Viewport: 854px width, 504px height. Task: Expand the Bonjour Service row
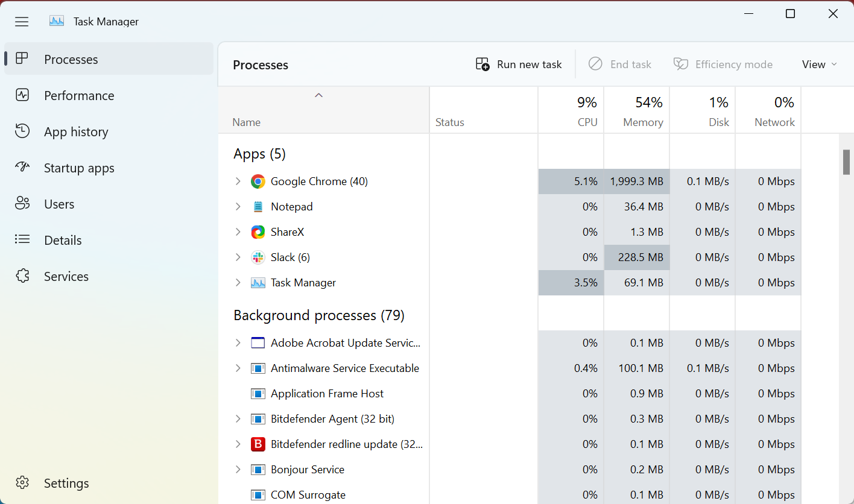pyautogui.click(x=238, y=470)
